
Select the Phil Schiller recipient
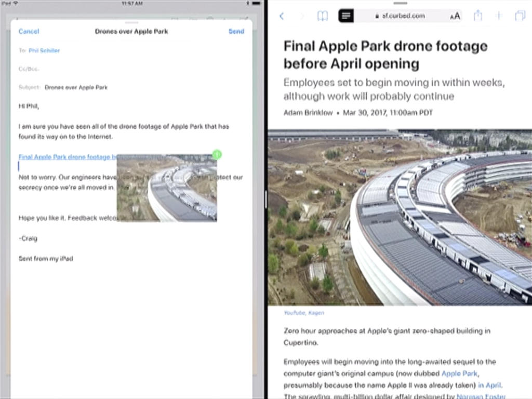pos(44,50)
